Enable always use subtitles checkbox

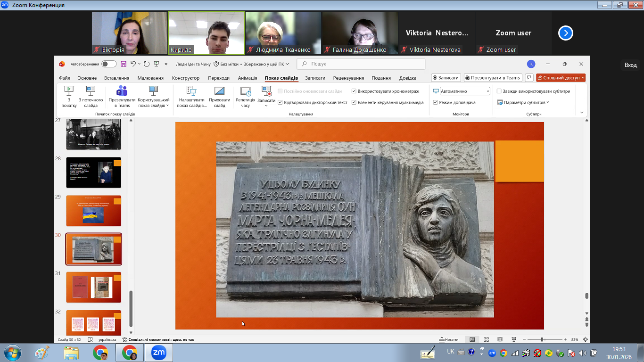[x=499, y=91]
